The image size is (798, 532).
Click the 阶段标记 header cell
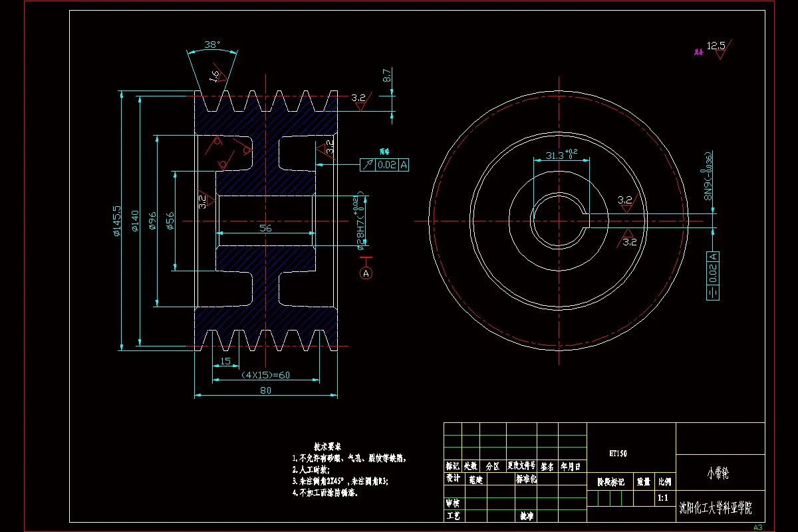[x=610, y=481]
